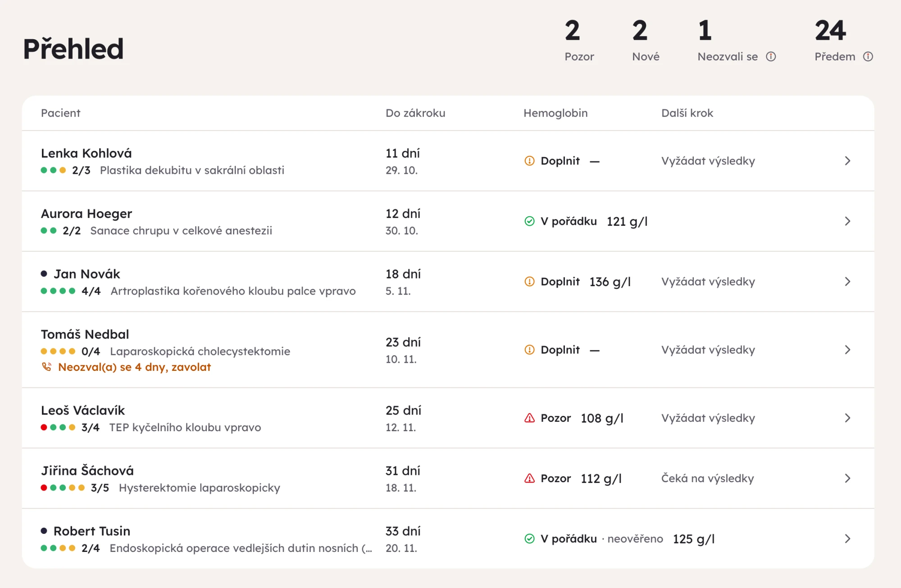Click the Do zákroku column header

point(415,113)
